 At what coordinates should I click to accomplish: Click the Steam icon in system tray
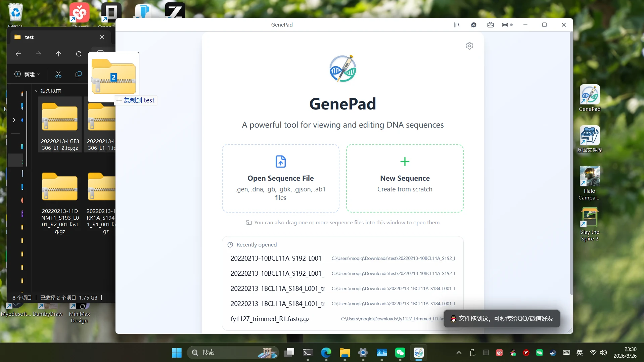pos(553,353)
